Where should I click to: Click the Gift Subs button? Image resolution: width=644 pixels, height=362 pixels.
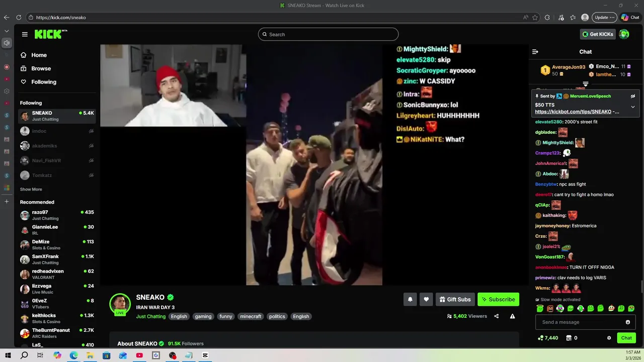(455, 299)
